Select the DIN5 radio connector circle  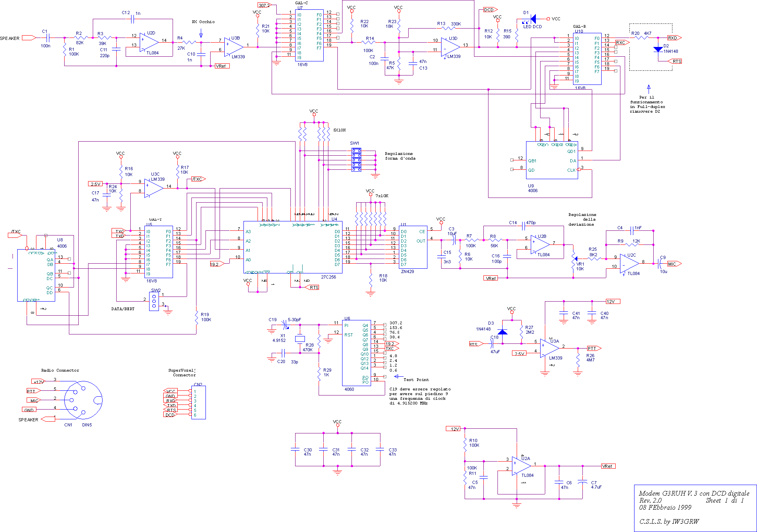[x=83, y=400]
